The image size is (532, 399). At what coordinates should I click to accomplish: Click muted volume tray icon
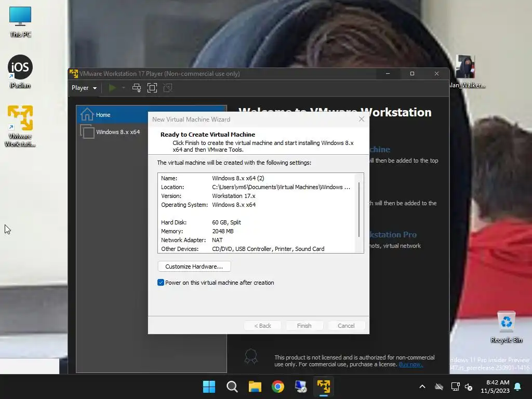tap(469, 387)
